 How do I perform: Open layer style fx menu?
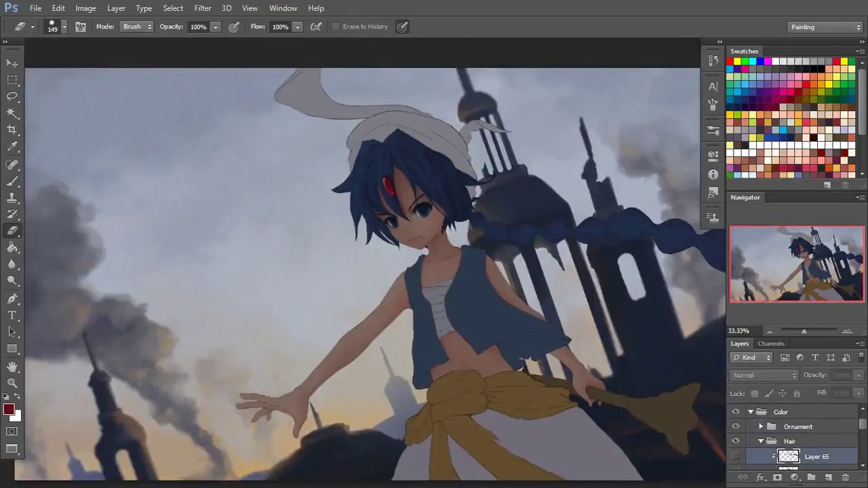click(x=761, y=477)
